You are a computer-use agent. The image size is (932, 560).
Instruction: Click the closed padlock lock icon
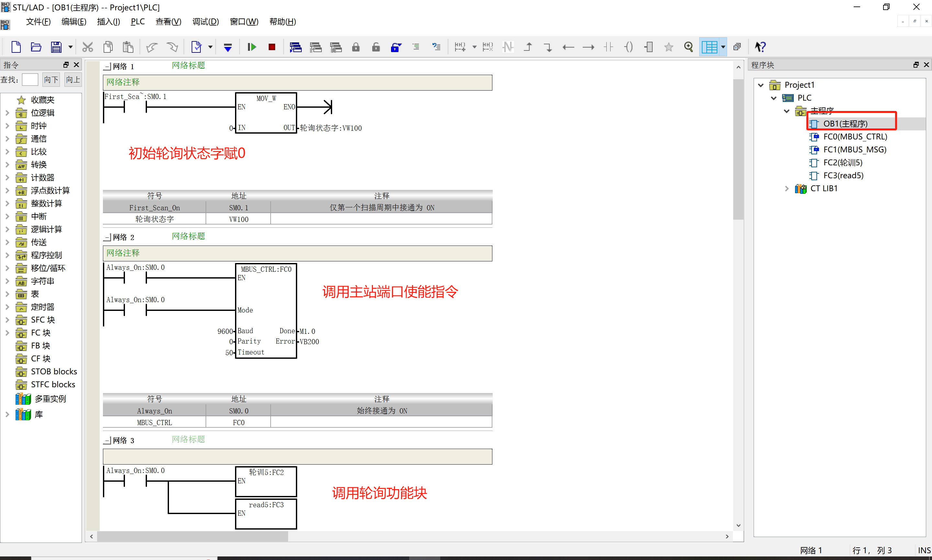click(355, 47)
